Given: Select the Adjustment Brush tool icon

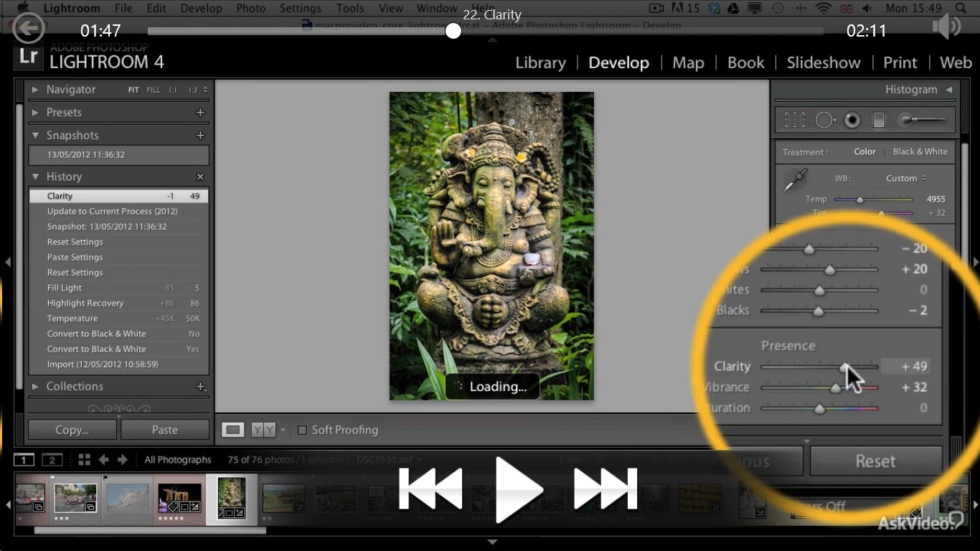Looking at the screenshot, I should (x=923, y=120).
